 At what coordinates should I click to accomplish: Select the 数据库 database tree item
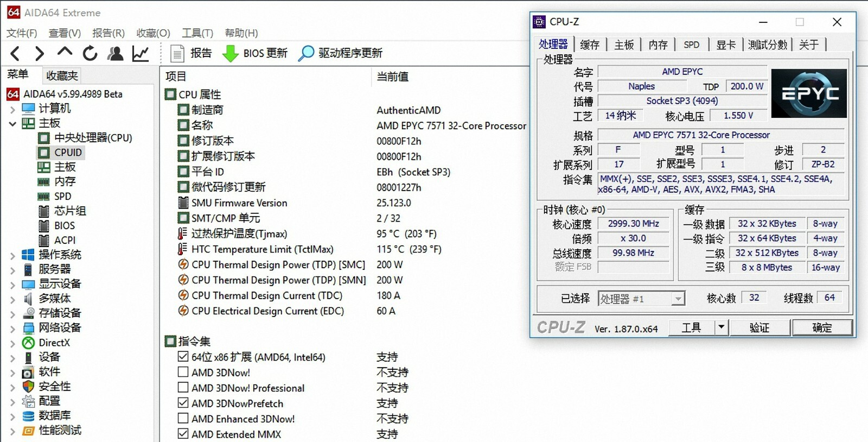click(47, 415)
